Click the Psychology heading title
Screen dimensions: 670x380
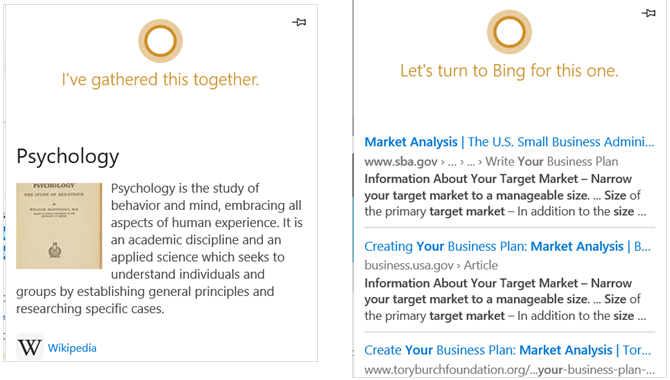click(x=68, y=156)
